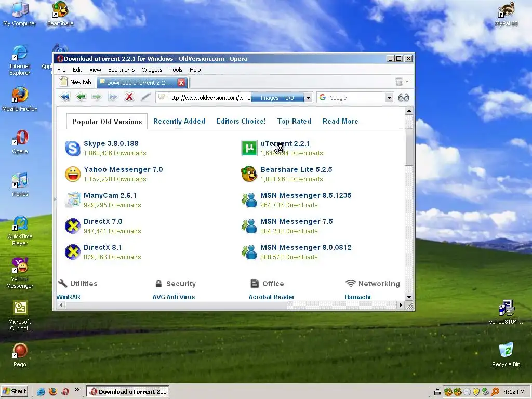This screenshot has height=399, width=532.
Task: Click the page load progress bar
Action: tap(277, 98)
